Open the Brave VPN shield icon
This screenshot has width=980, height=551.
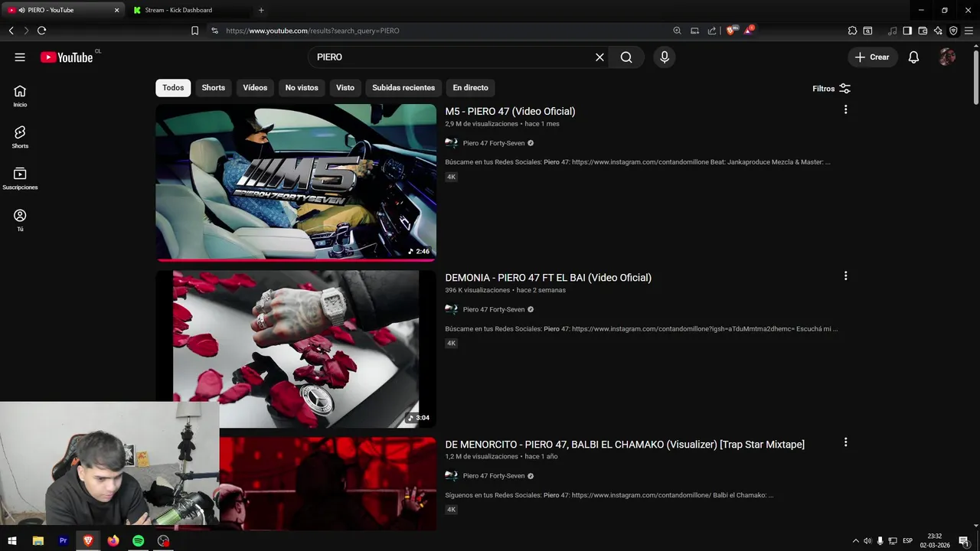[x=953, y=31]
